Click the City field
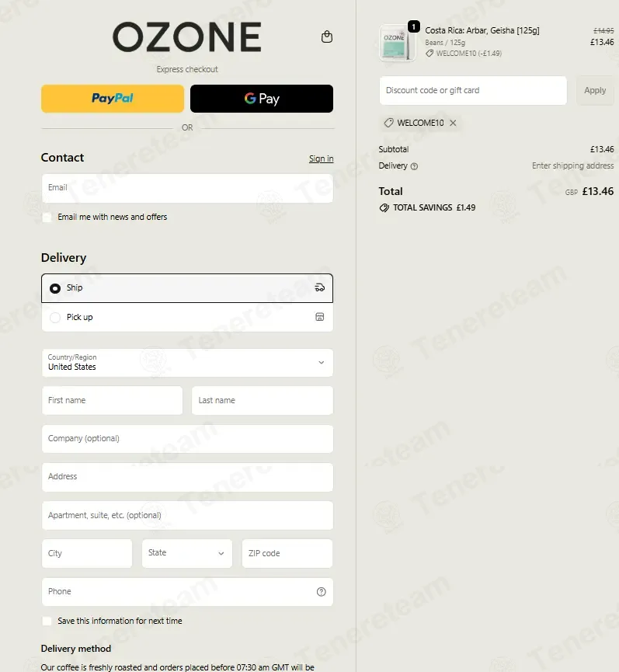This screenshot has width=619, height=672. tap(87, 553)
